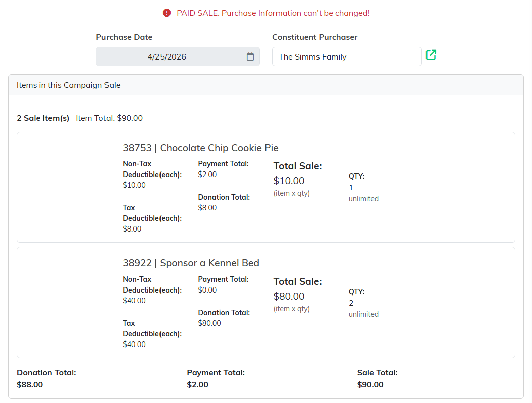The height and width of the screenshot is (403, 532).
Task: Click the unlimited label under Cookie Pie QTY
Action: pos(363,199)
